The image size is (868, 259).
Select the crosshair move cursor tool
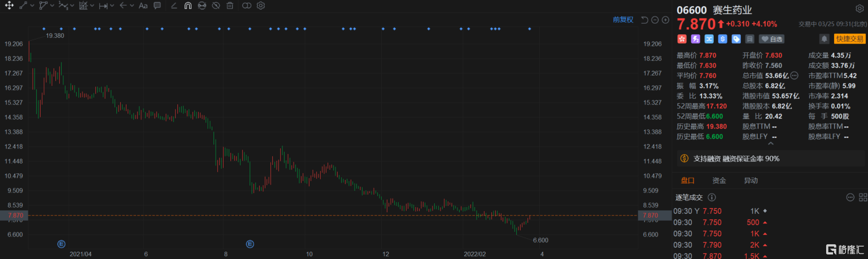click(8, 6)
